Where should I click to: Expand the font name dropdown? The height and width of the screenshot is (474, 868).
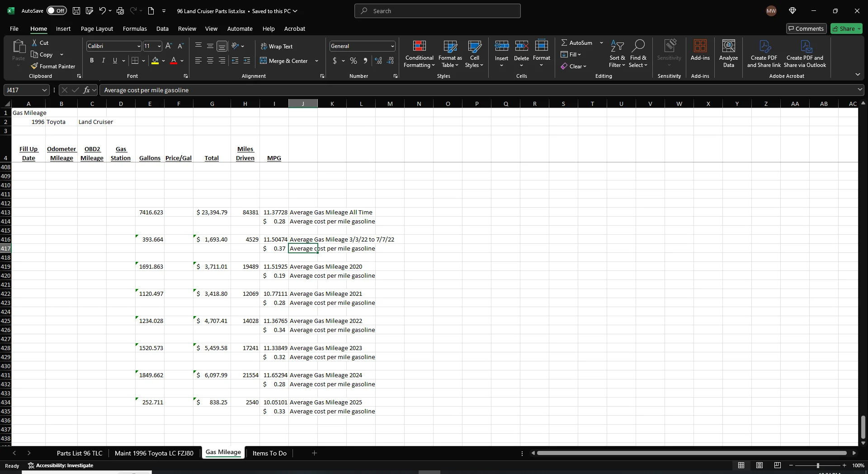(x=139, y=46)
